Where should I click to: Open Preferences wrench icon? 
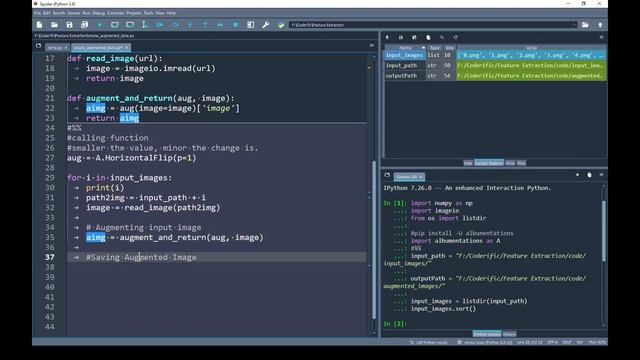click(x=266, y=25)
